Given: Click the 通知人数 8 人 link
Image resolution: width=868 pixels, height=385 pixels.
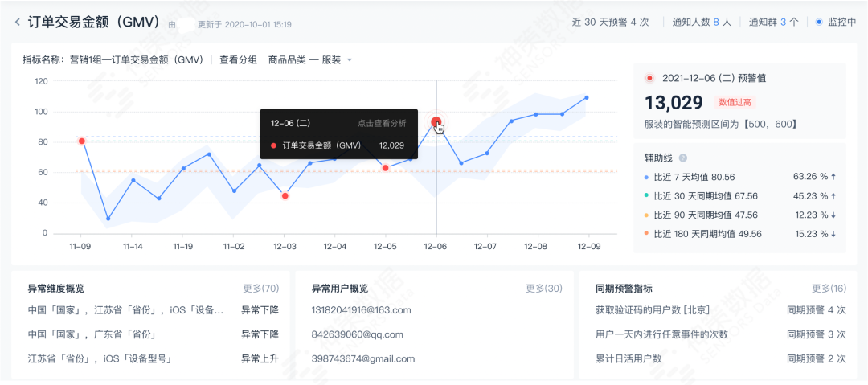Looking at the screenshot, I should pyautogui.click(x=702, y=23).
